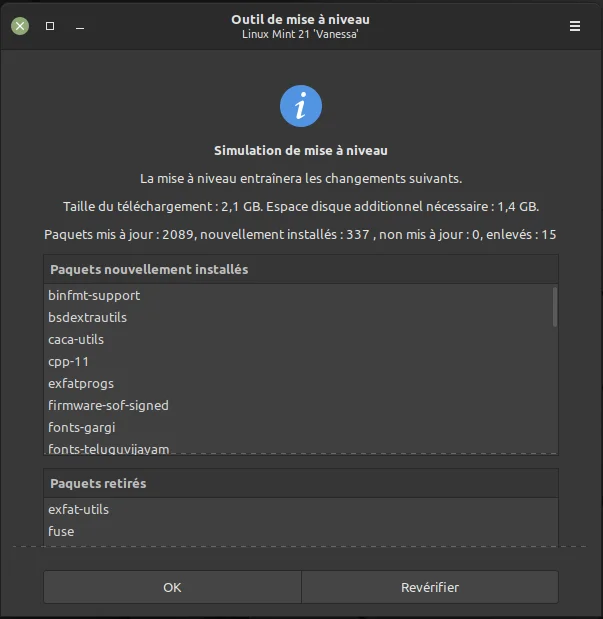Viewport: 603px width, 619px height.
Task: Click the "Linux Mint 21 'Vanessa'" subtitle
Action: coord(301,34)
